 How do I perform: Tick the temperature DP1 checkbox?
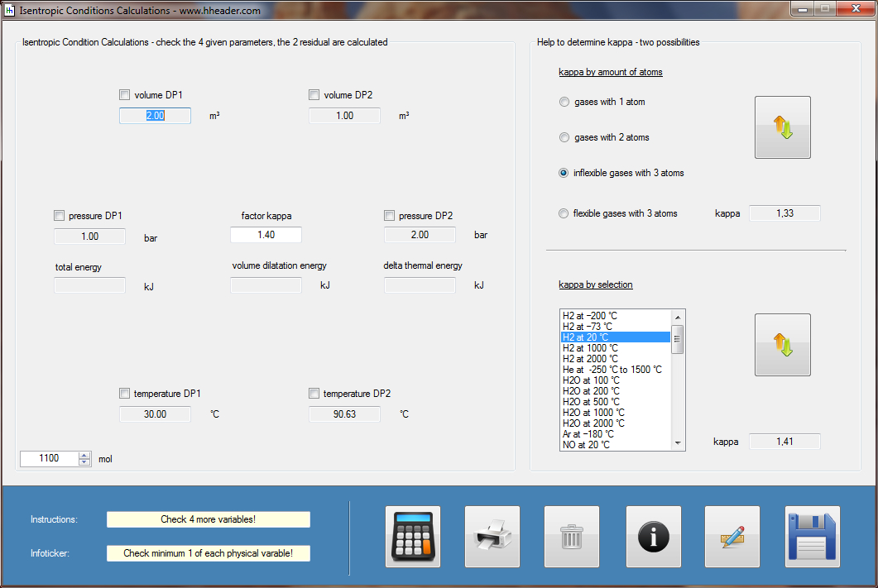(x=124, y=394)
